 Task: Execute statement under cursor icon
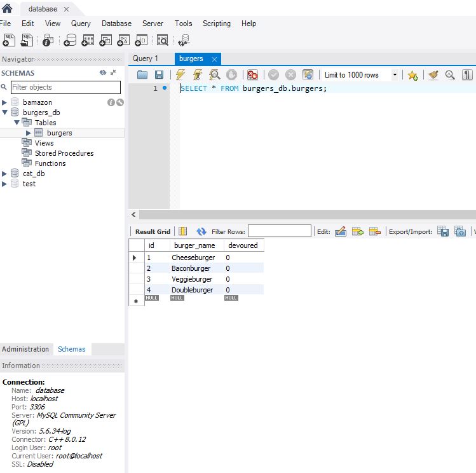click(x=197, y=74)
